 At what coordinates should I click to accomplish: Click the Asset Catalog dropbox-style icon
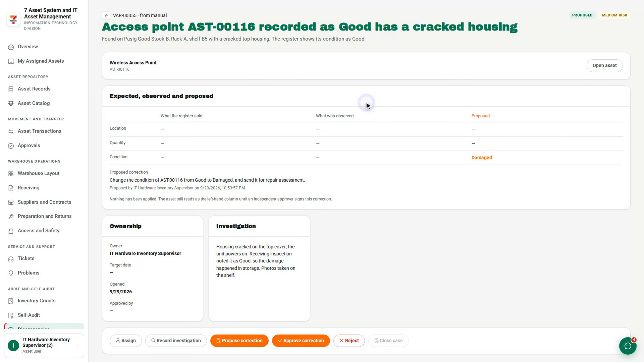(11, 104)
